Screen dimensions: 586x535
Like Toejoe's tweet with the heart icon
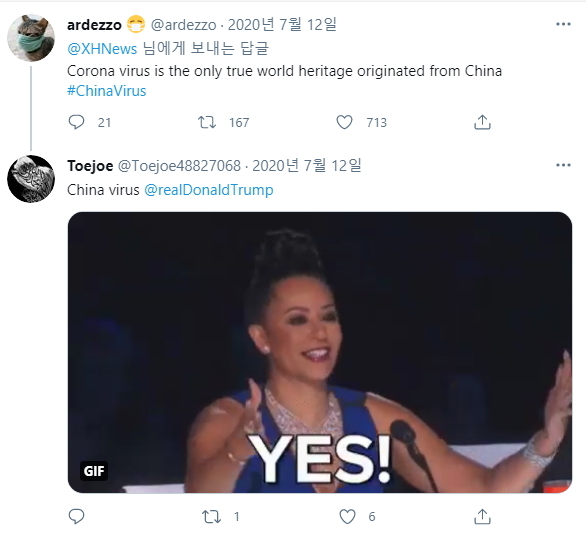[347, 517]
